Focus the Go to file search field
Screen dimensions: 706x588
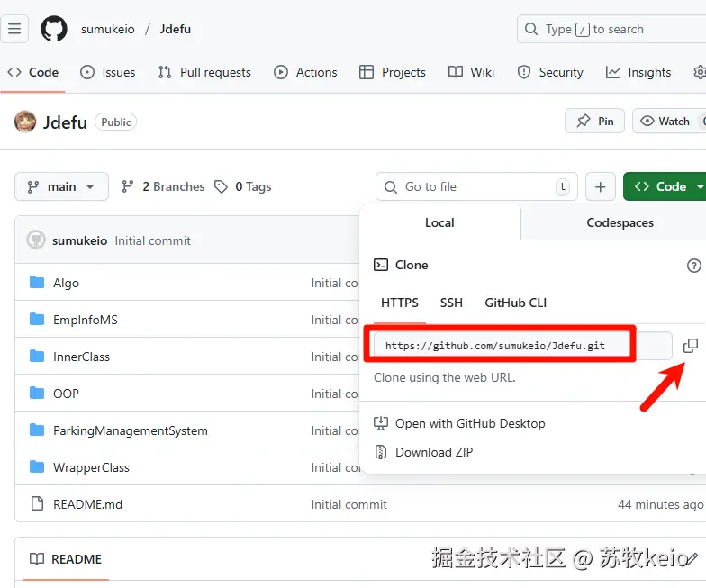(477, 186)
